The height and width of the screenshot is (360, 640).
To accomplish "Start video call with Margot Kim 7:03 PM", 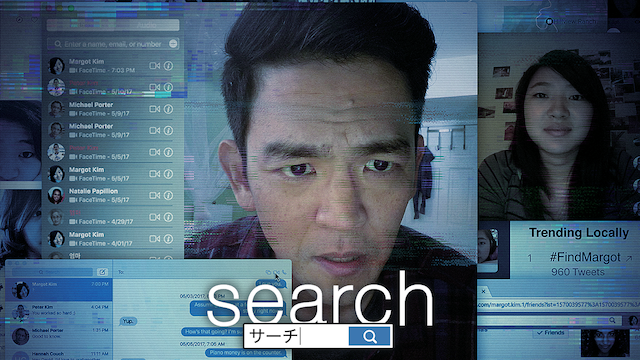I will 154,66.
